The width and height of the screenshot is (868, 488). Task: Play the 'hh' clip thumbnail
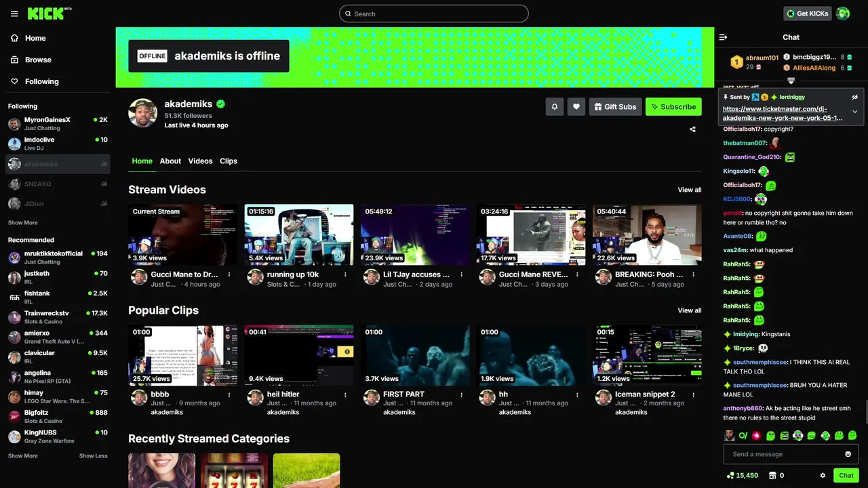531,355
